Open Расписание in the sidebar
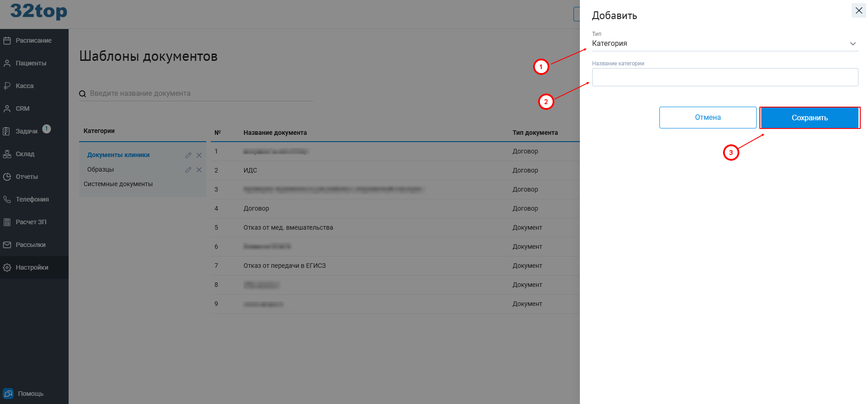 coord(33,40)
